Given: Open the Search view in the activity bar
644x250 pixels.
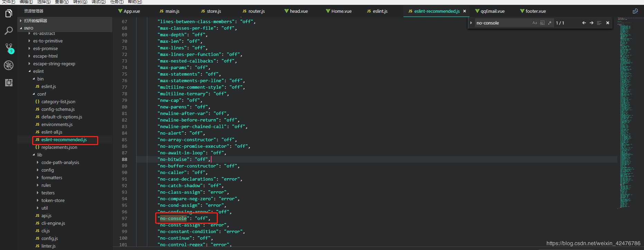Looking at the screenshot, I should [9, 31].
